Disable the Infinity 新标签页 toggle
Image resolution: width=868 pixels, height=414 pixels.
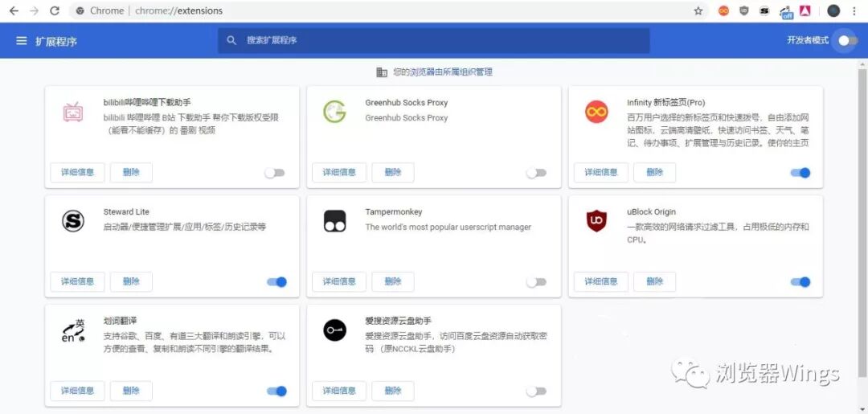[800, 173]
